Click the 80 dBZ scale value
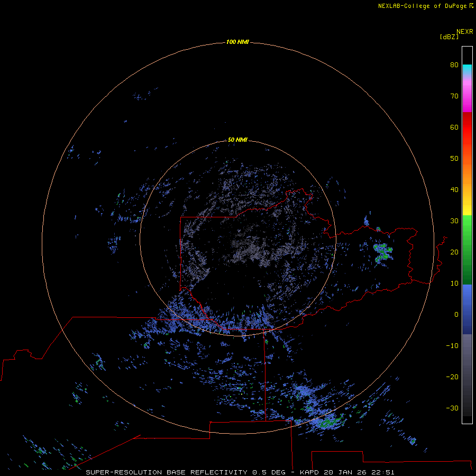 [x=454, y=65]
